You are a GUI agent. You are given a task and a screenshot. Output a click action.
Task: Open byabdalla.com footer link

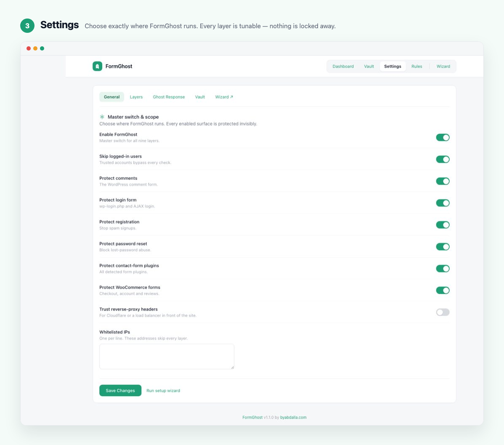(293, 417)
